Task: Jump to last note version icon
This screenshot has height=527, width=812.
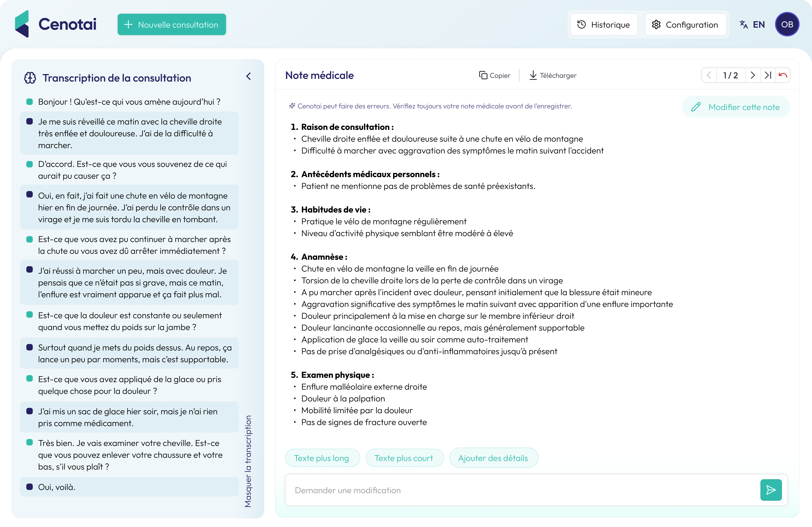Action: [768, 75]
